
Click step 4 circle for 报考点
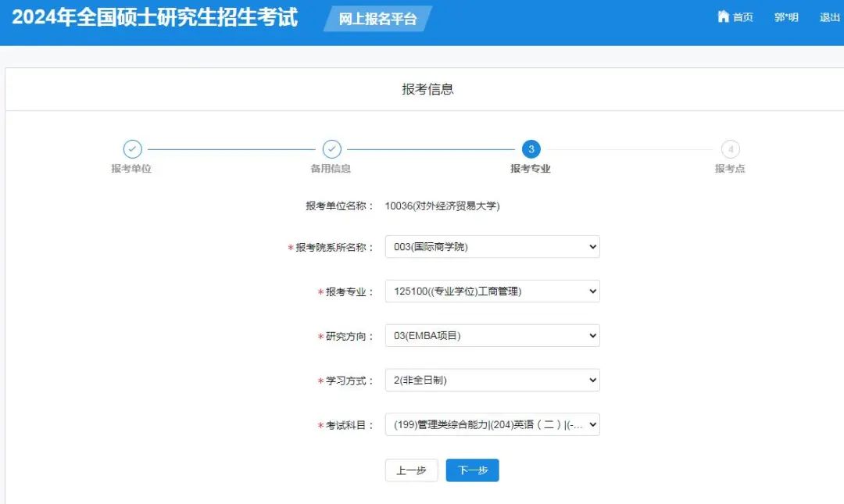point(730,149)
